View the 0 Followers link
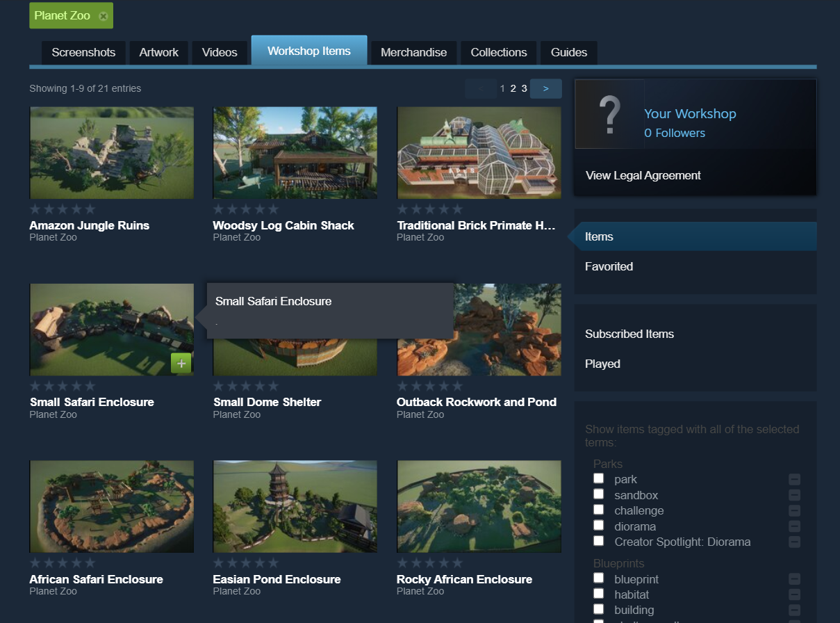The height and width of the screenshot is (623, 840). tap(675, 133)
